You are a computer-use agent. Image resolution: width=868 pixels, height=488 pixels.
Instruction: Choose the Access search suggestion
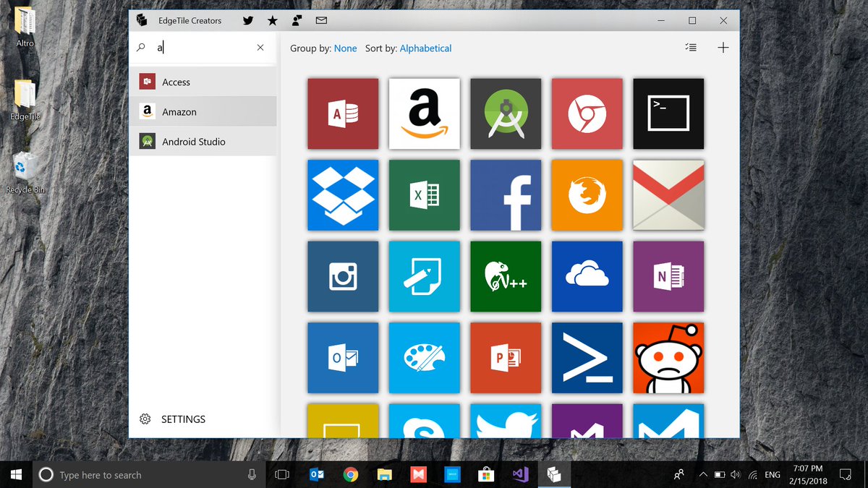[203, 82]
